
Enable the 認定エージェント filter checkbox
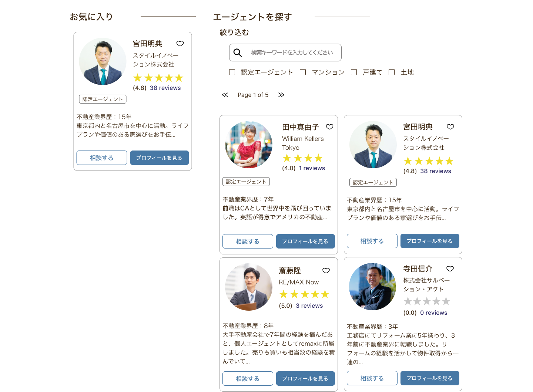tap(232, 72)
